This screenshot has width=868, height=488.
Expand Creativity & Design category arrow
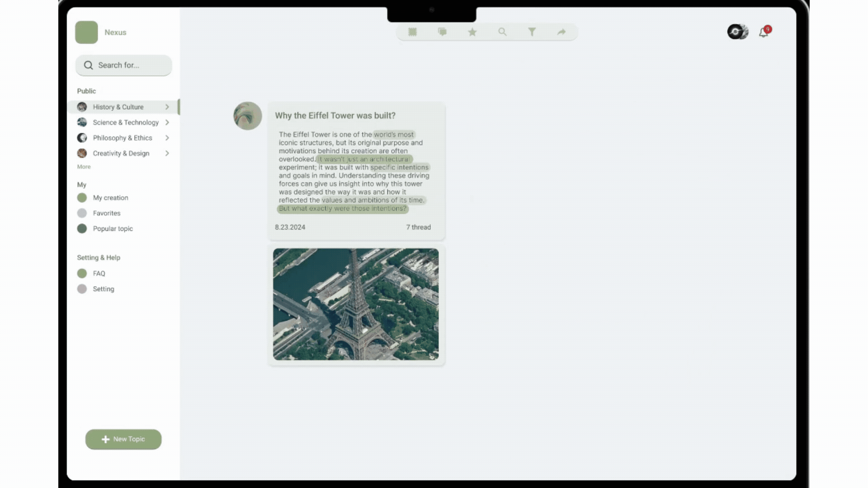pos(167,154)
